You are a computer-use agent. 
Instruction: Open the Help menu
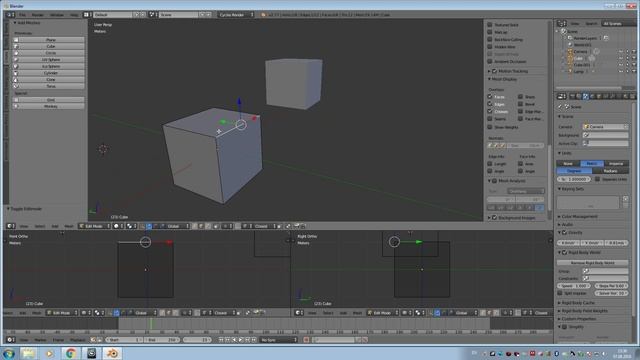[74, 15]
